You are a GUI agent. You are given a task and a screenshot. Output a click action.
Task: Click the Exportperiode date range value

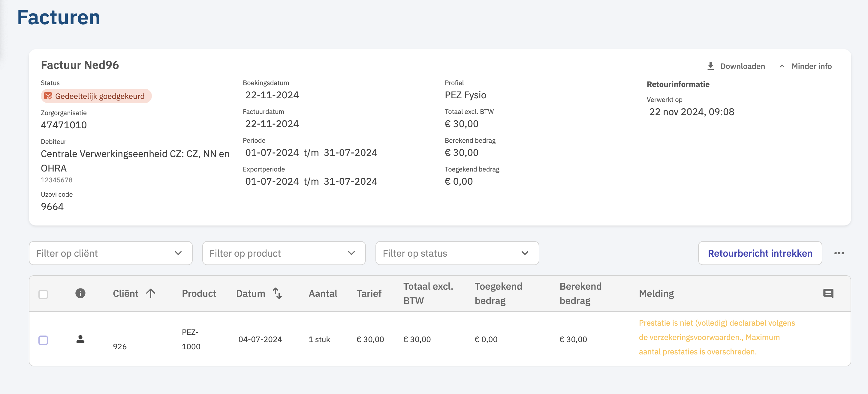pyautogui.click(x=311, y=182)
